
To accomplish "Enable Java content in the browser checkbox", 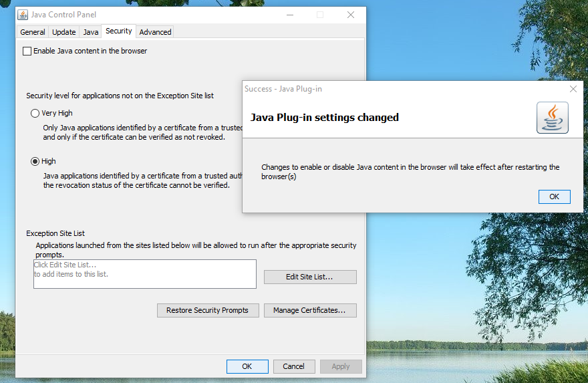I will tap(27, 51).
